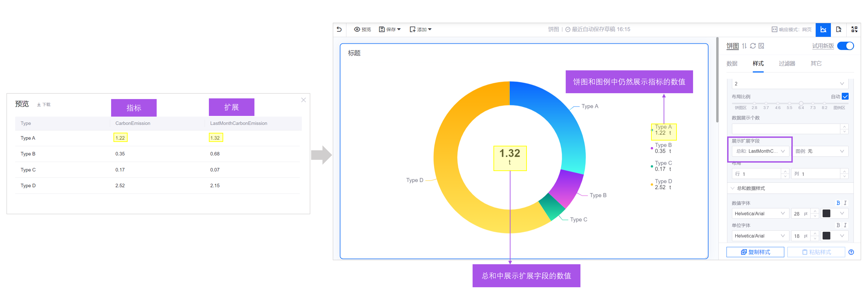The width and height of the screenshot is (868, 292).
Task: Click the help question mark icon
Action: pos(851,252)
